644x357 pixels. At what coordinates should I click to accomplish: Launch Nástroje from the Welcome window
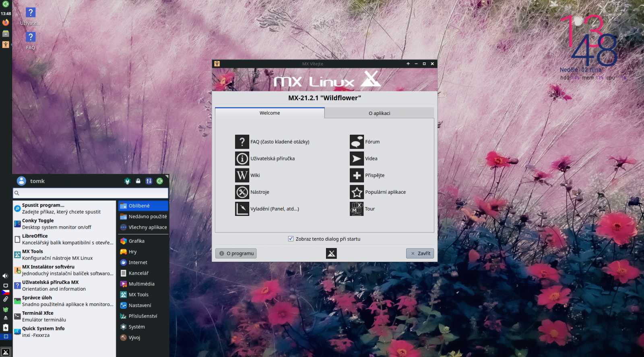point(252,192)
